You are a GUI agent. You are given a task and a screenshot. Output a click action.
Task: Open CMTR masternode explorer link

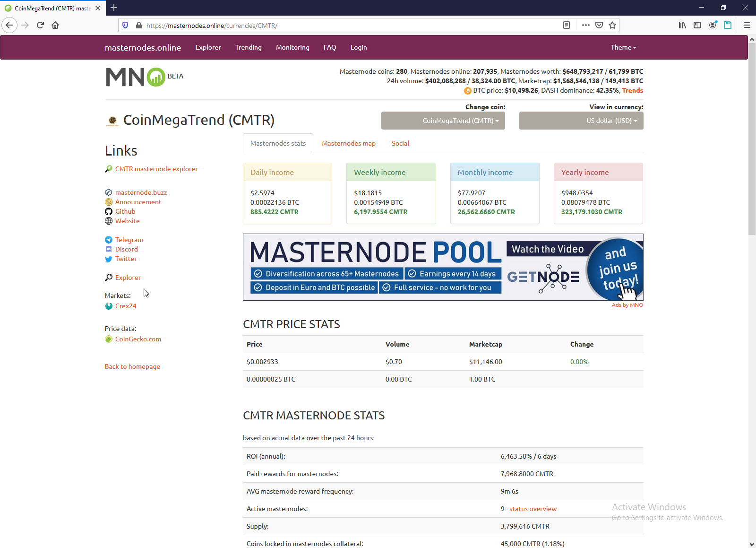pyautogui.click(x=156, y=169)
